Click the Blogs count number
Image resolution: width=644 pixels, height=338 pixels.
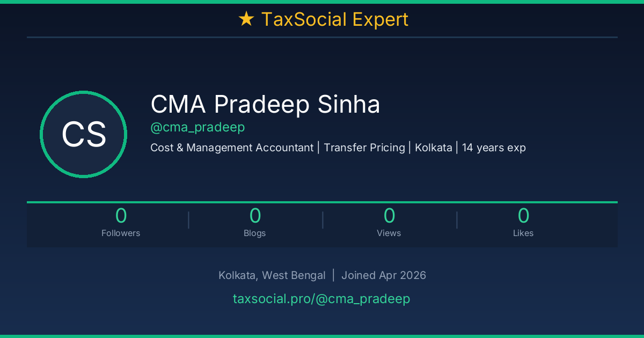click(255, 216)
